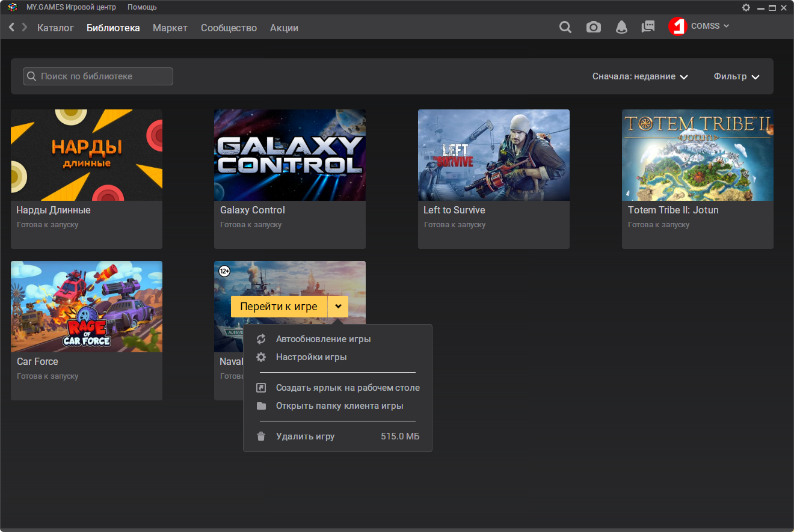The width and height of the screenshot is (794, 532).
Task: Click 'Готова к запуску' under Нарды Длинные
Action: point(48,225)
